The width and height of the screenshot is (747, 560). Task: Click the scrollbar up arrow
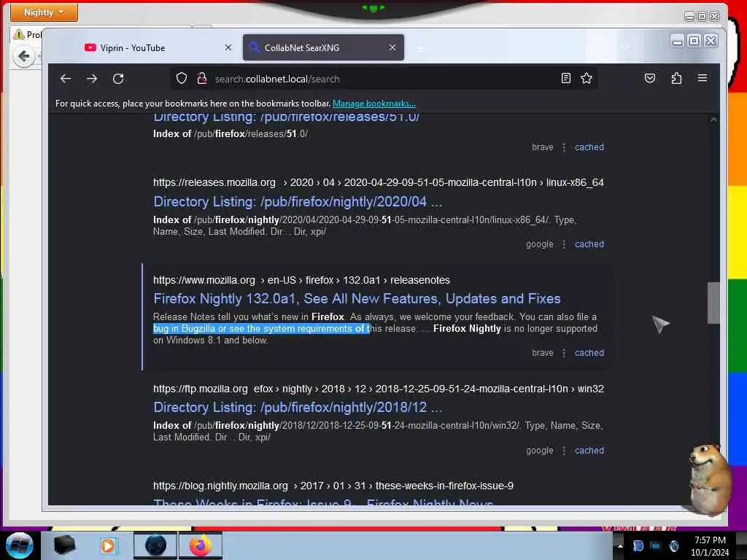pyautogui.click(x=713, y=120)
